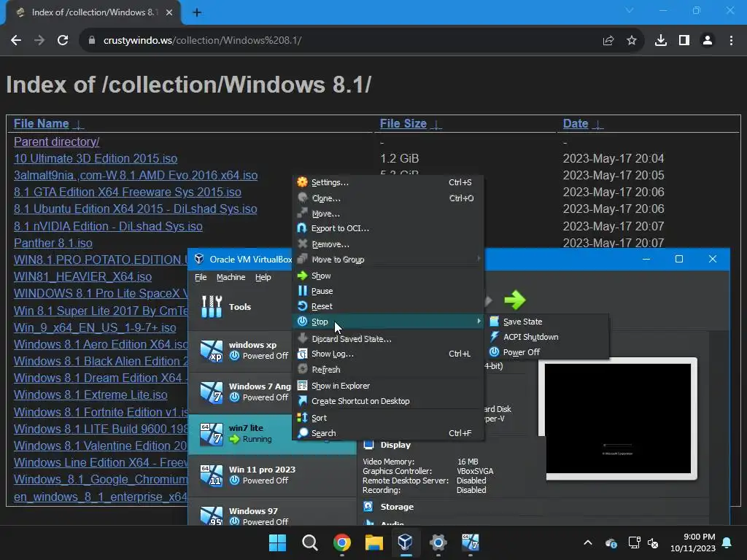Open the File menu in VirtualBox
Image resolution: width=747 pixels, height=560 pixels.
[x=201, y=277]
